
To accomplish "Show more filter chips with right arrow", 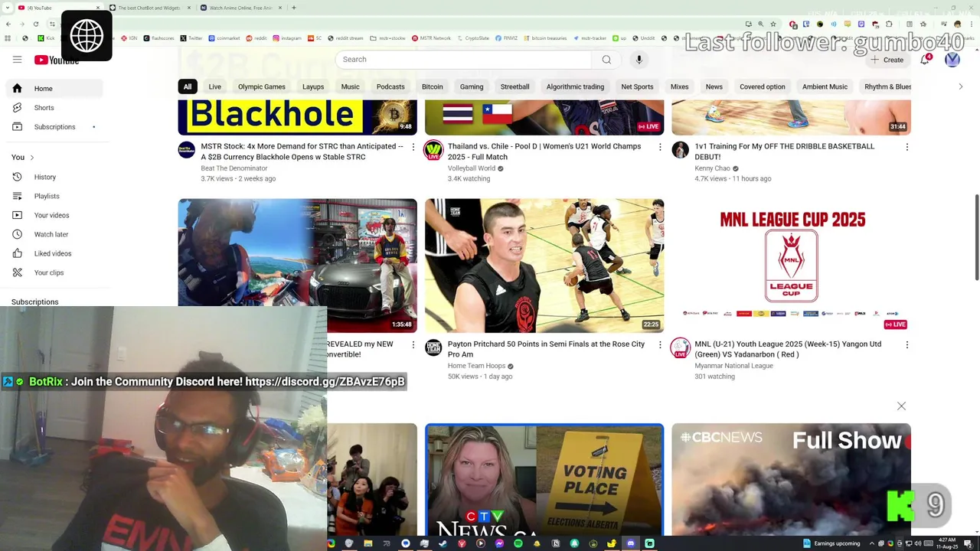I will click(961, 86).
